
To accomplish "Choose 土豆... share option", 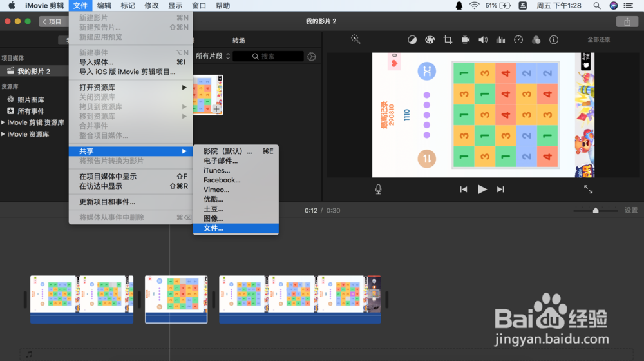I will point(236,209).
